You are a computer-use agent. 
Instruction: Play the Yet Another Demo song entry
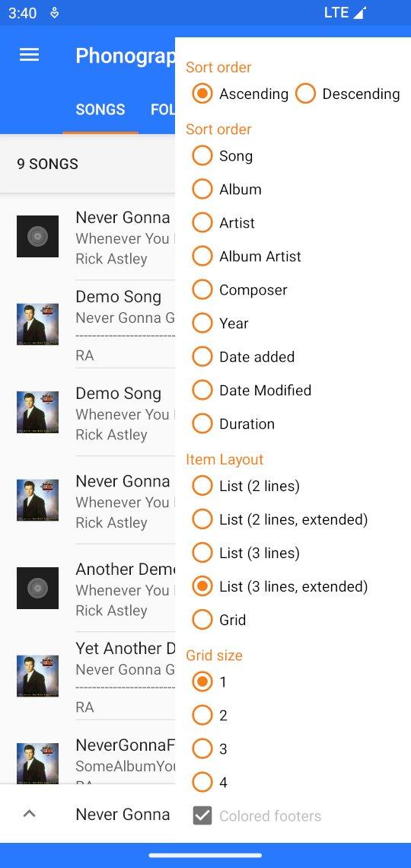click(x=96, y=676)
